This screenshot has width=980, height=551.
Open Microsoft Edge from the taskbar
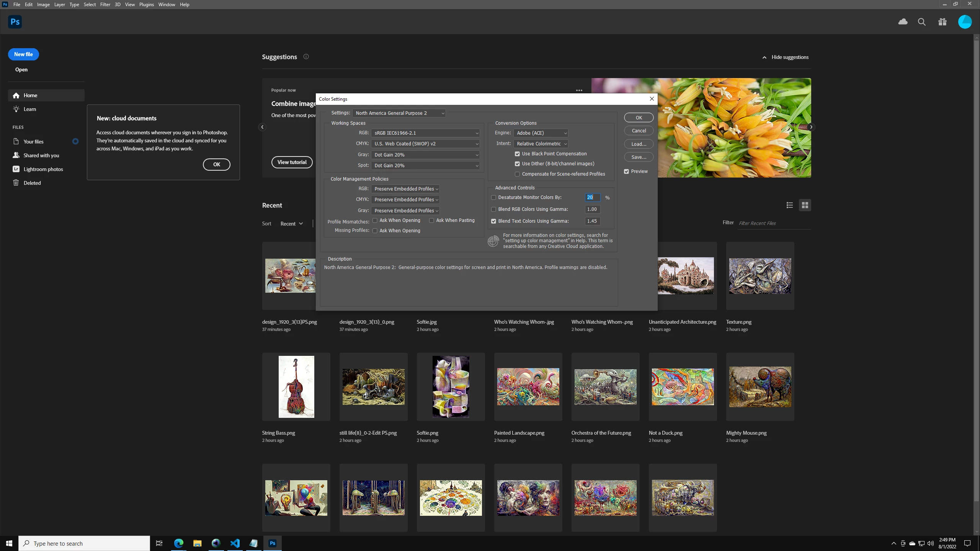point(179,543)
